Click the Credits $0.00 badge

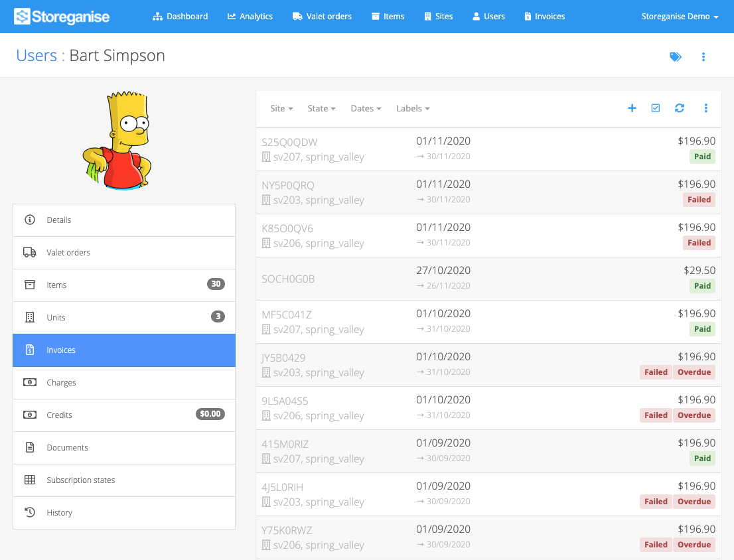tap(210, 414)
